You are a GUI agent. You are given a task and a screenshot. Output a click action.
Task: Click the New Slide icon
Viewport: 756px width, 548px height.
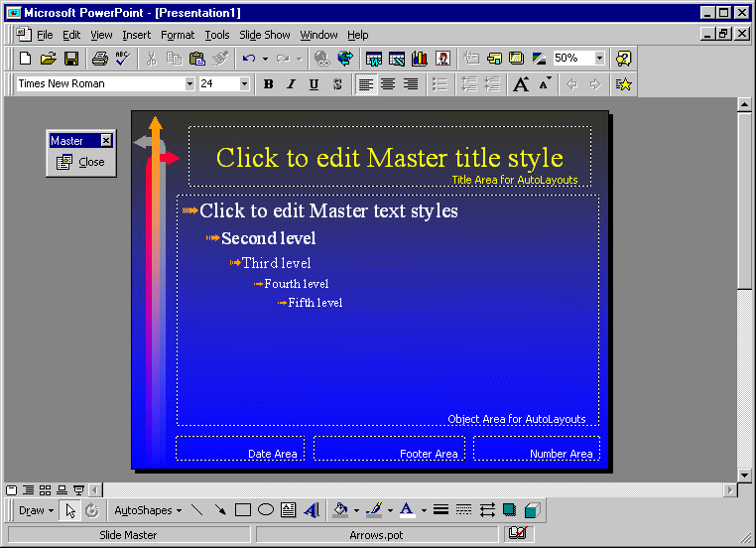tap(471, 59)
